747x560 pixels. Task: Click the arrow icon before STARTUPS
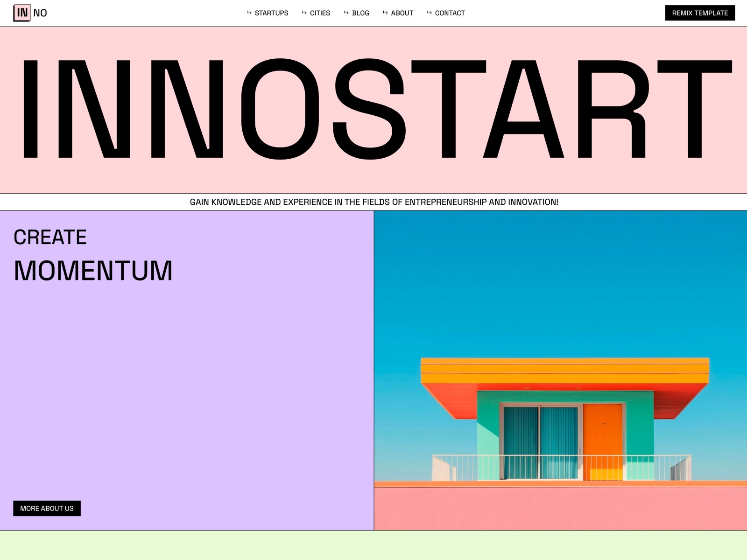pyautogui.click(x=249, y=13)
